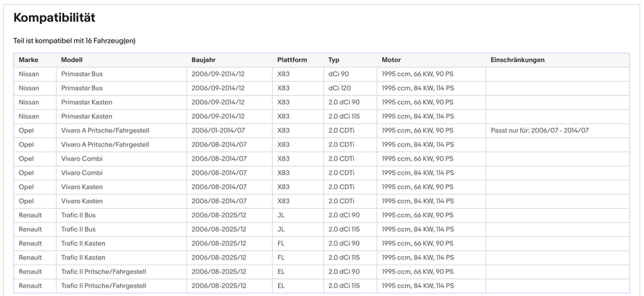Image resolution: width=644 pixels, height=296 pixels.
Task: Click 'Trafic II Bus' in the 2.0 dCi 115 row
Action: 78,229
